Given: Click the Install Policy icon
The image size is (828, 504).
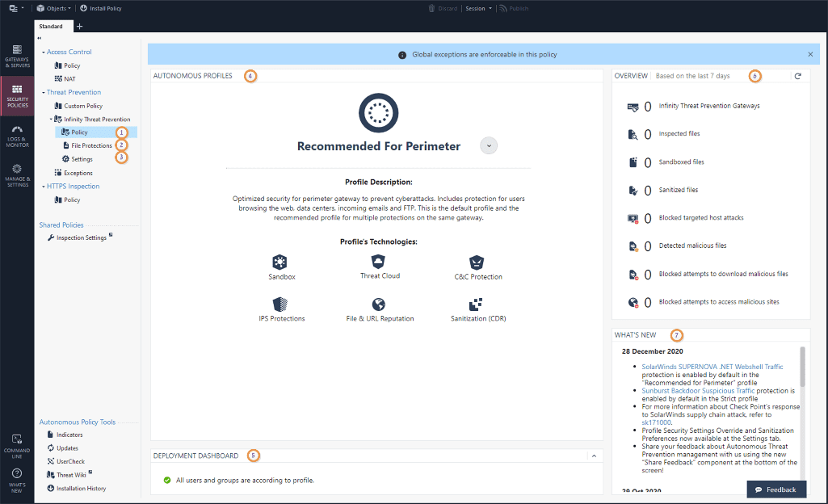Looking at the screenshot, I should point(84,8).
